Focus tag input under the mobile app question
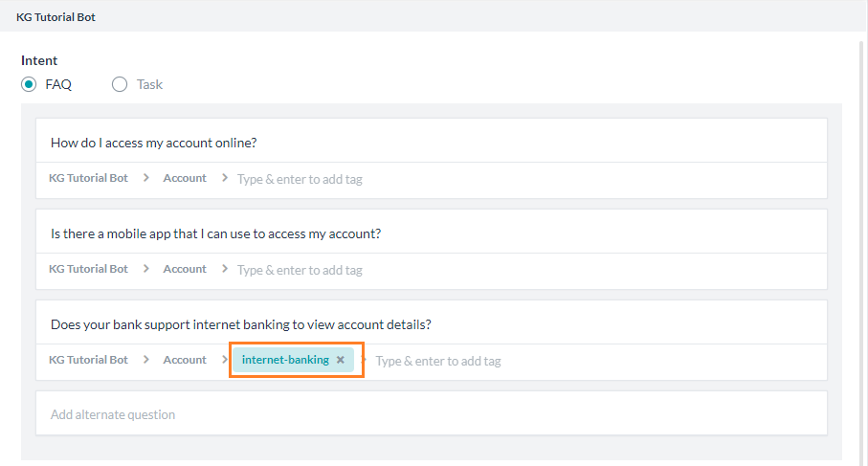868x466 pixels. point(300,270)
